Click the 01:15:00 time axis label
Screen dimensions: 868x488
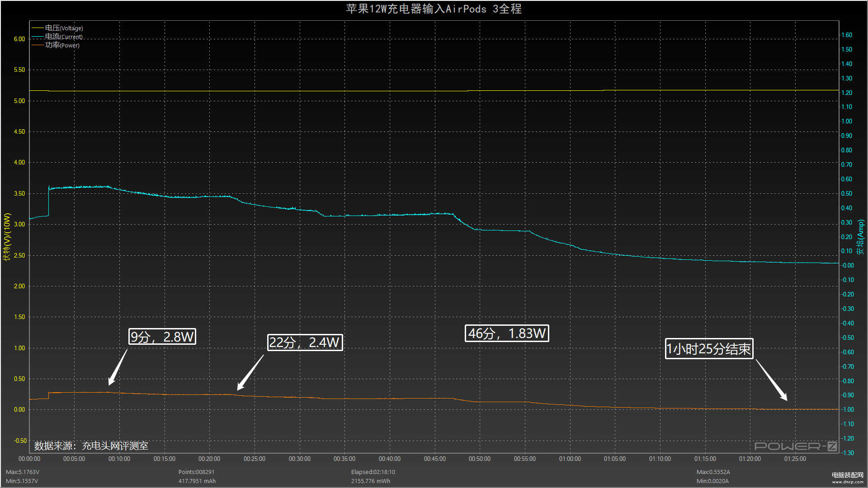coord(705,459)
